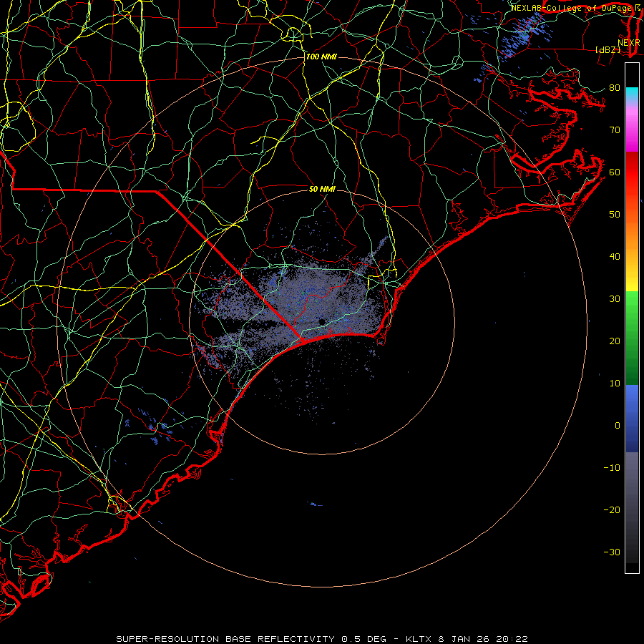Click the 30 value on the dBZ scale

click(615, 299)
